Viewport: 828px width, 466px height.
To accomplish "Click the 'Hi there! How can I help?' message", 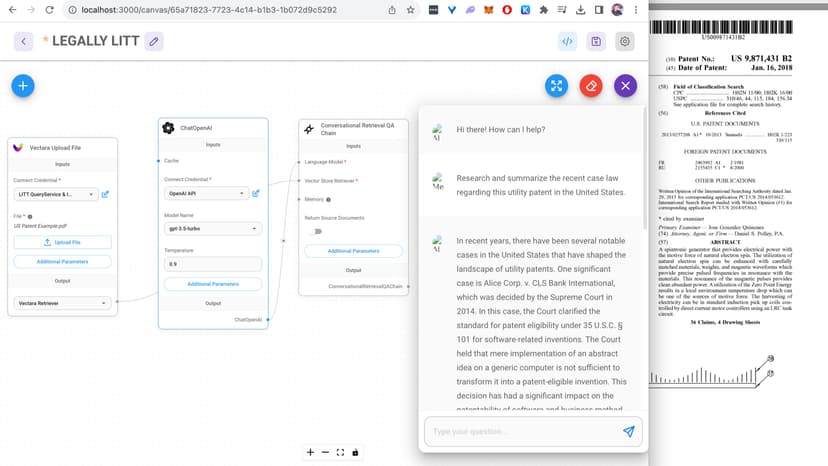I will (501, 129).
